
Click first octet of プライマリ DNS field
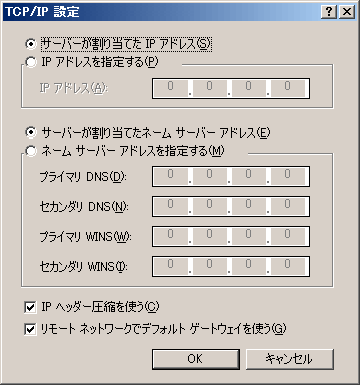click(170, 176)
